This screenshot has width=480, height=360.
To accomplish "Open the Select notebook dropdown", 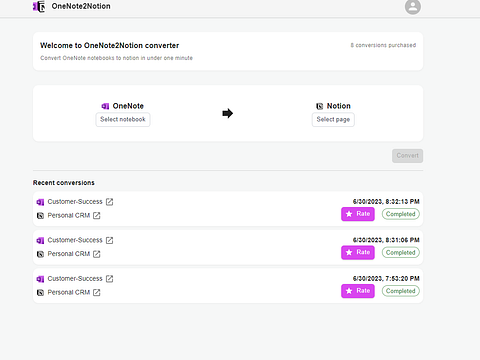I will point(123,119).
